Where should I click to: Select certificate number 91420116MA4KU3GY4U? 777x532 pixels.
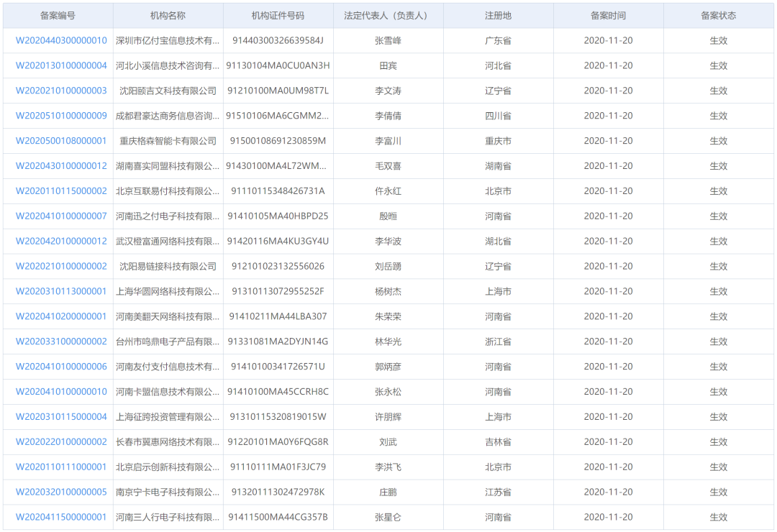pos(278,242)
